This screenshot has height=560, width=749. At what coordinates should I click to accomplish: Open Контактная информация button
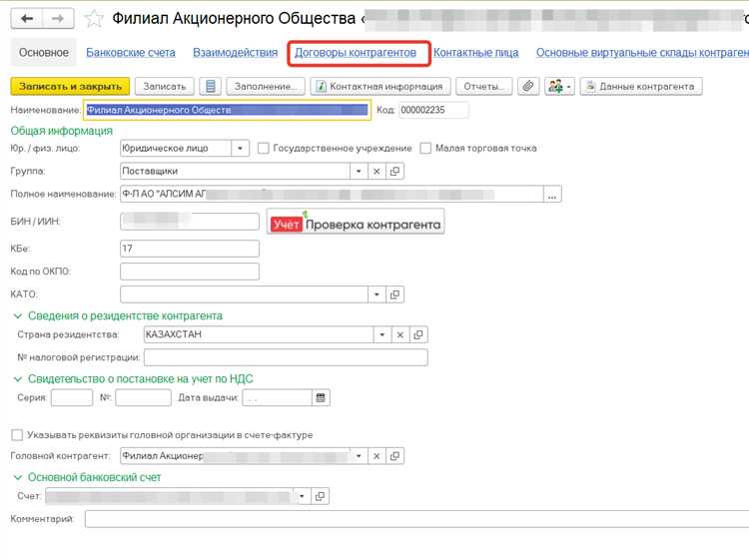(x=380, y=87)
